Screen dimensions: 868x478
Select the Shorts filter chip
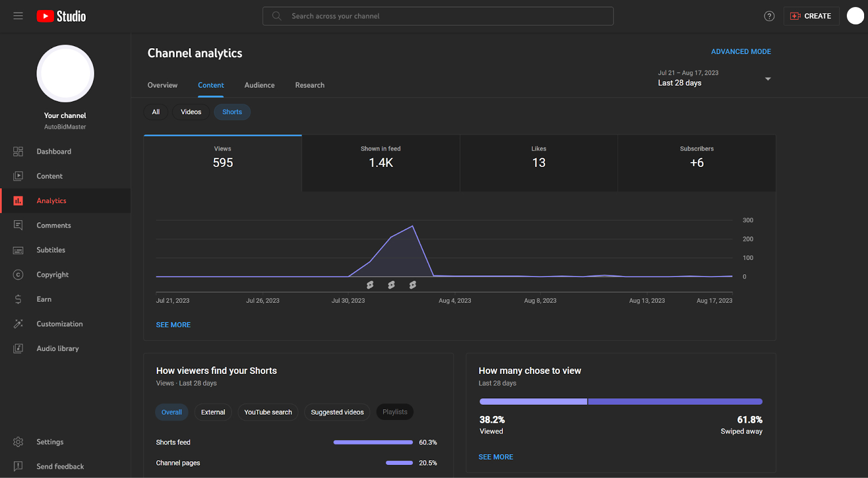[232, 112]
